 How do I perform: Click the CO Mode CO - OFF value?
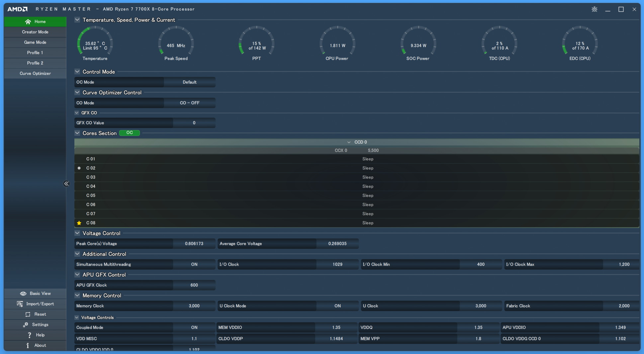coord(190,103)
